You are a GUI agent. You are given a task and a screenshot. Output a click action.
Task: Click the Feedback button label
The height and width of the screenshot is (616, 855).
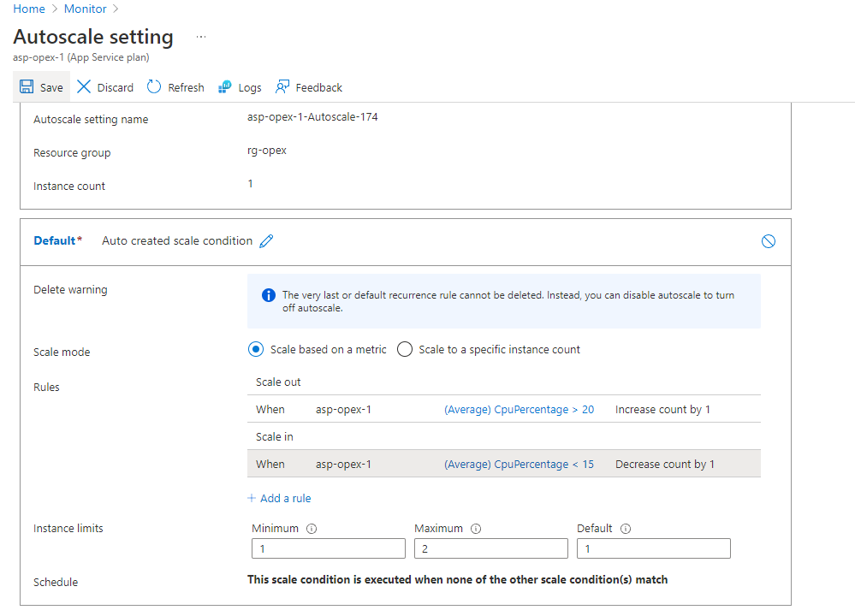319,88
